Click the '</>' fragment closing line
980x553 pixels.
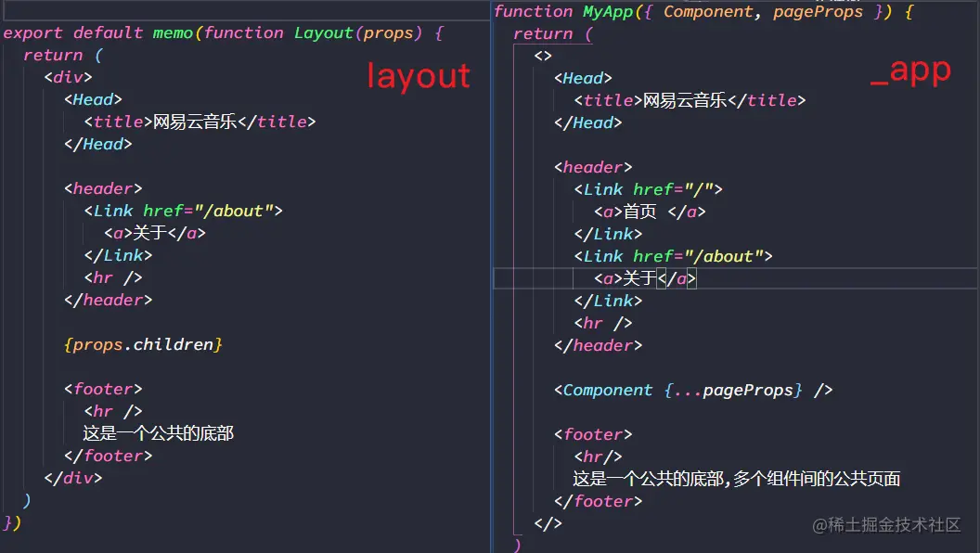click(x=548, y=523)
